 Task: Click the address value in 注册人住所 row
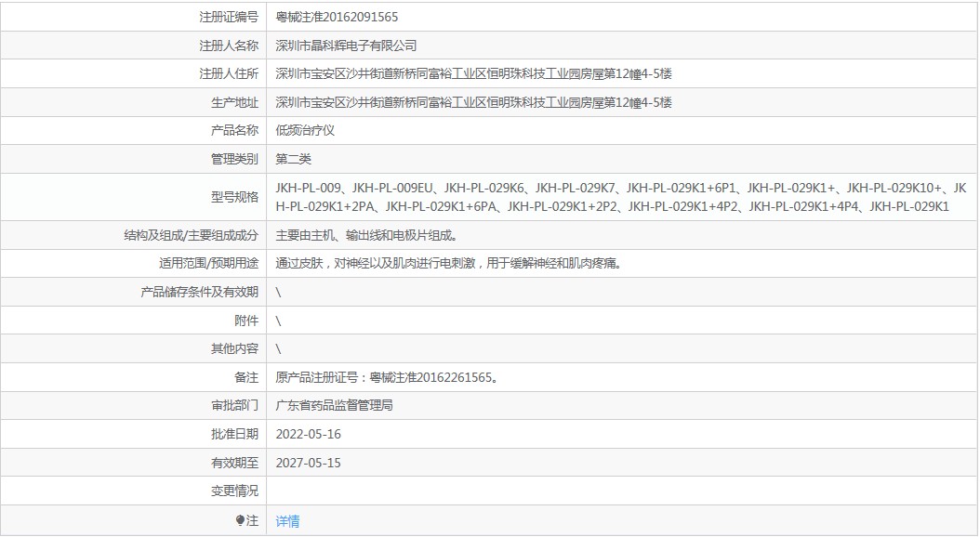pyautogui.click(x=474, y=73)
